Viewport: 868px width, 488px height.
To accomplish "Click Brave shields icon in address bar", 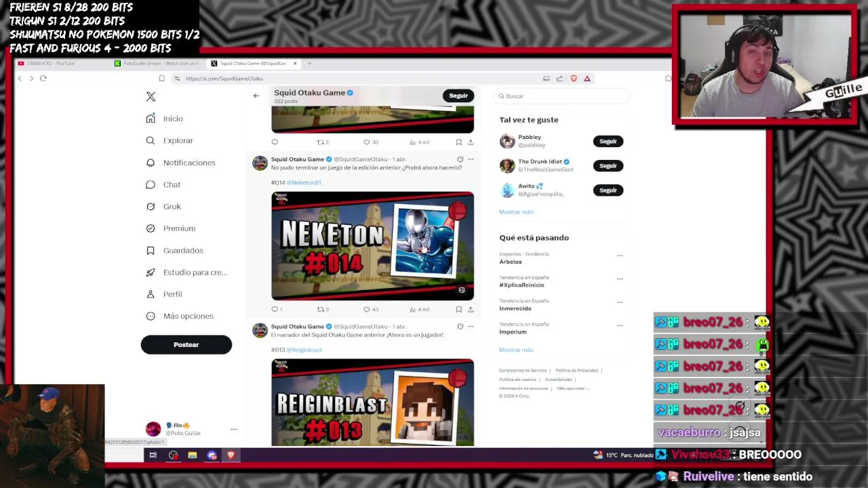I will click(x=574, y=79).
